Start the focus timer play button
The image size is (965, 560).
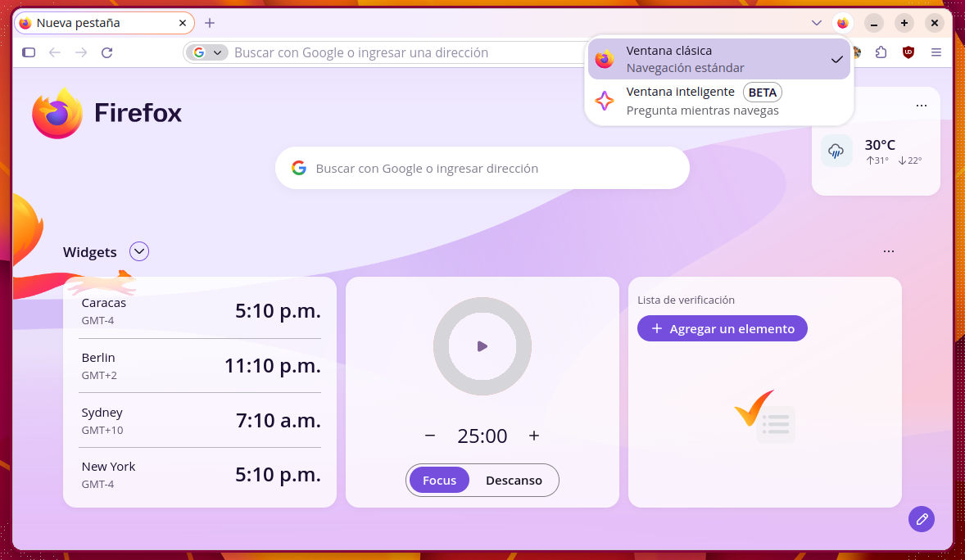click(482, 346)
